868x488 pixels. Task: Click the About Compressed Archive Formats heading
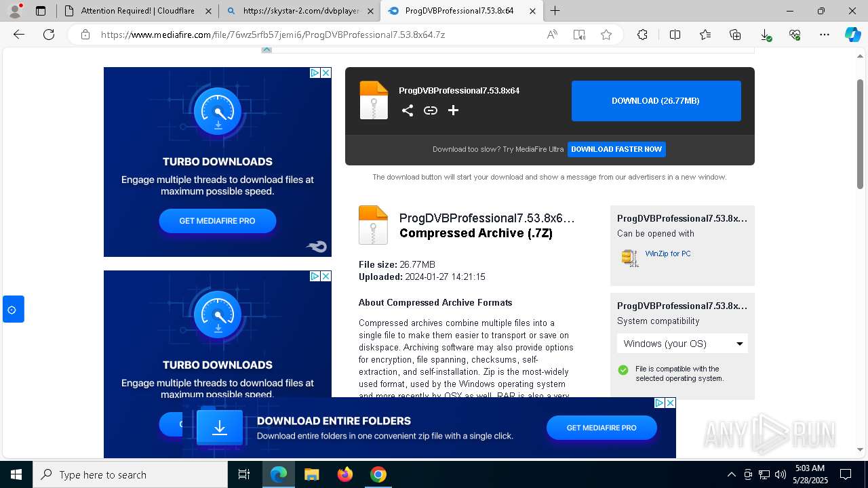click(435, 302)
